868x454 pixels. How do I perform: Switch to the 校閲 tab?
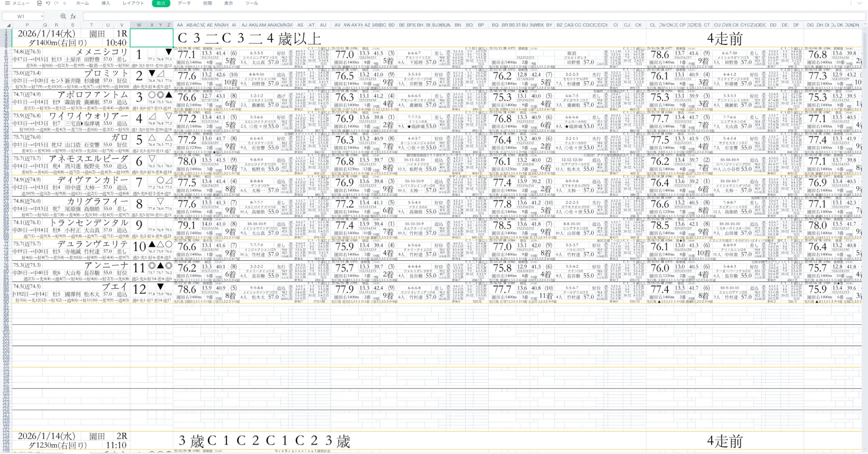pyautogui.click(x=208, y=3)
